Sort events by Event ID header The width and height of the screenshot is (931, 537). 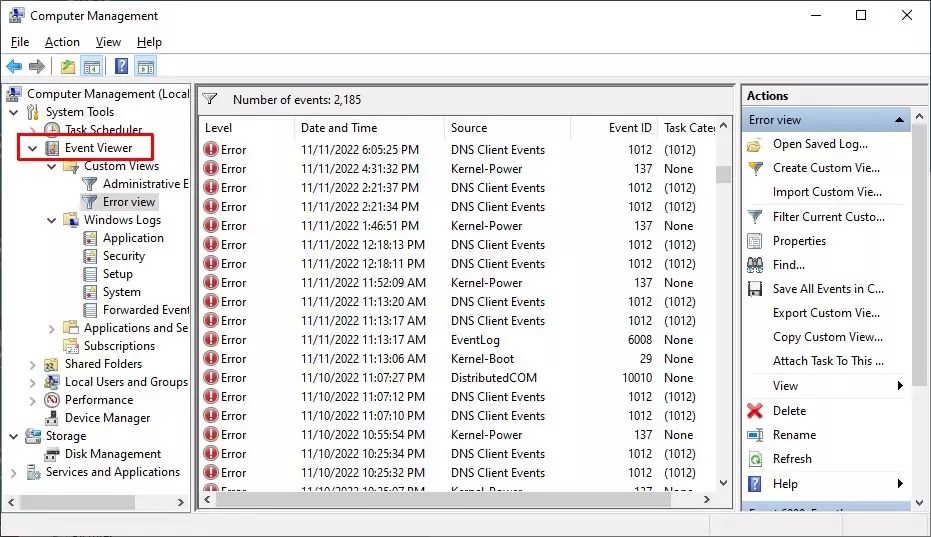click(x=614, y=128)
